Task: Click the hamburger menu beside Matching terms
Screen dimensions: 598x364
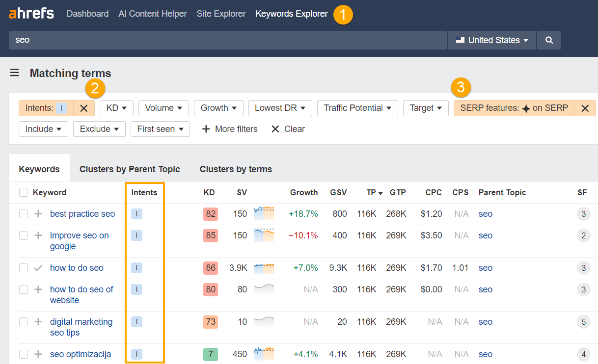Action: (x=14, y=73)
